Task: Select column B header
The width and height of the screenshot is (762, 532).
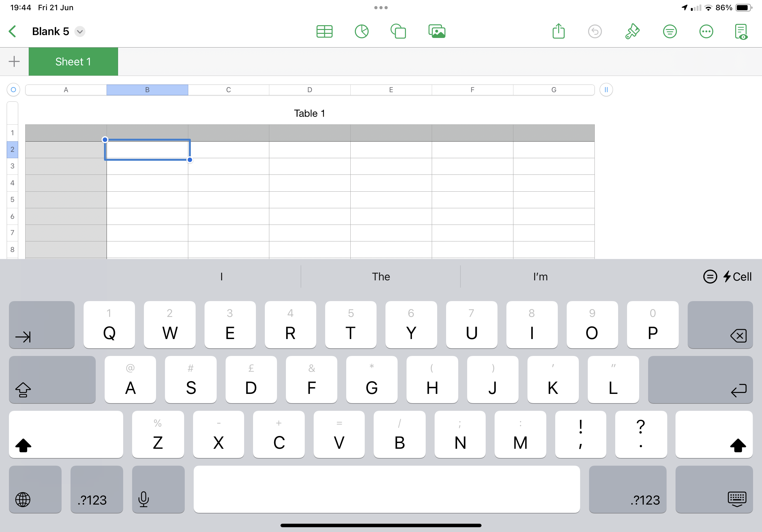Action: [147, 90]
